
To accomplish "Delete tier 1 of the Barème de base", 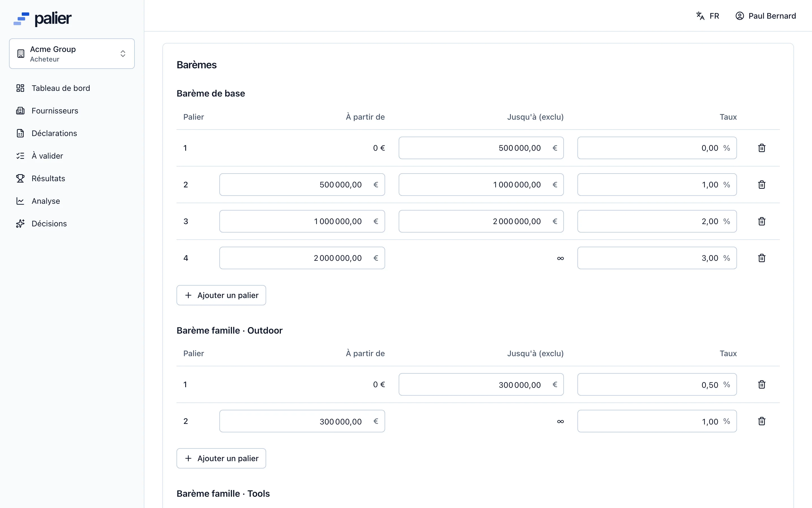I will pyautogui.click(x=761, y=148).
